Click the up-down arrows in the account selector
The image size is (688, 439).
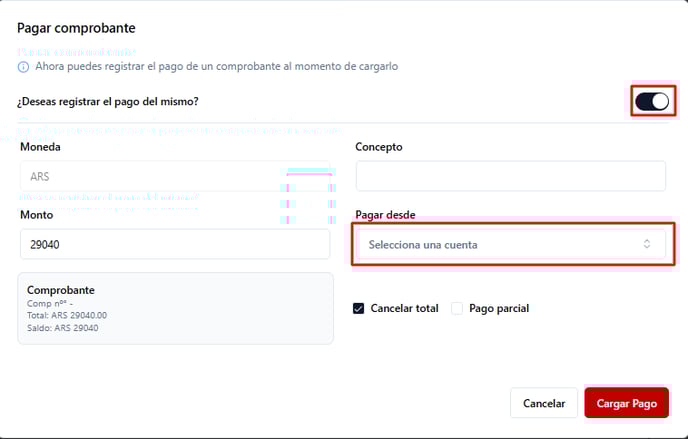[x=647, y=244]
